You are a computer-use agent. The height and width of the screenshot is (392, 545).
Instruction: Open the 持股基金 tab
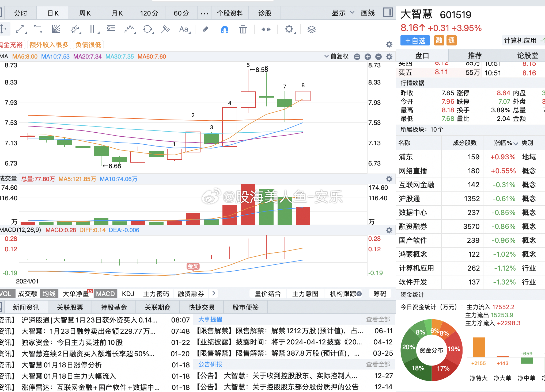(x=114, y=307)
